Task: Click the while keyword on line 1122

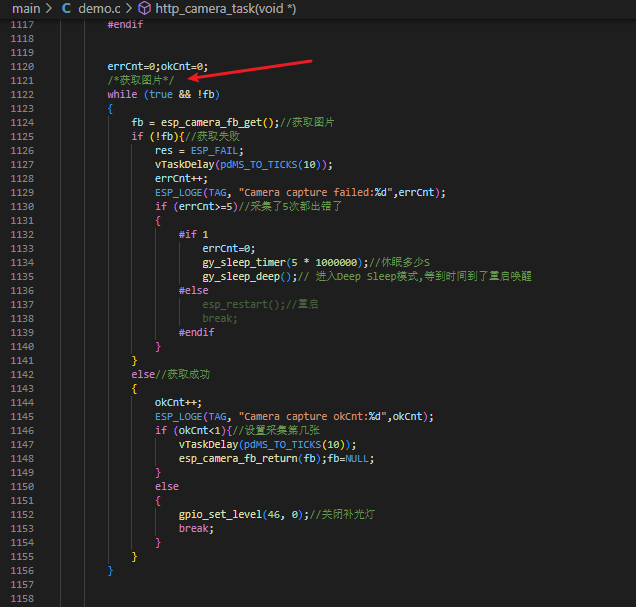Action: [122, 94]
